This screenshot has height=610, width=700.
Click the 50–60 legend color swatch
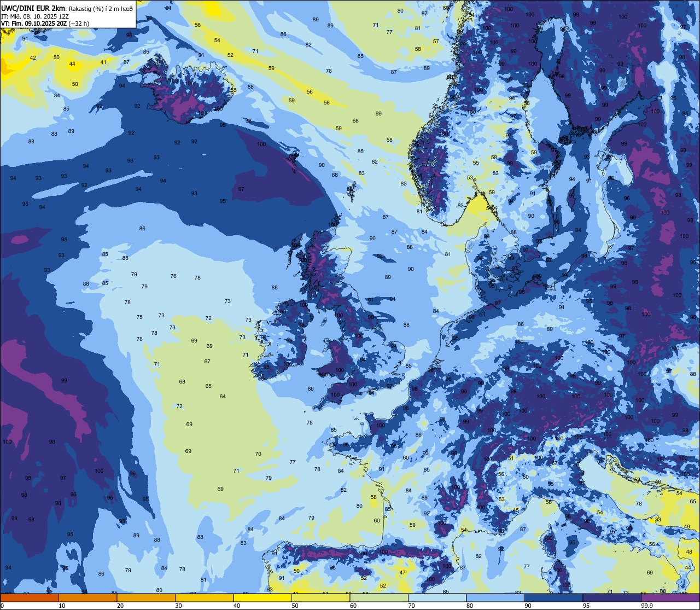click(x=320, y=598)
